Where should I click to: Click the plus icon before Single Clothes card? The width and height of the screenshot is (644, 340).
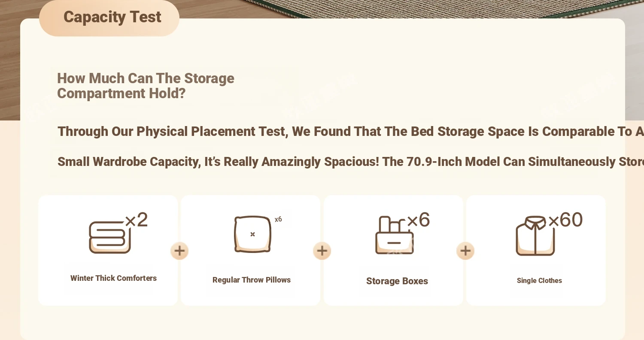[465, 251]
